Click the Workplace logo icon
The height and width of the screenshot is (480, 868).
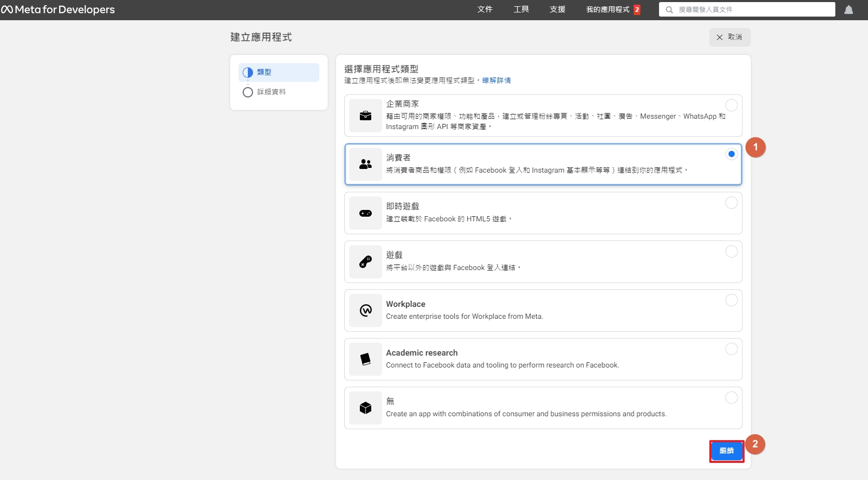coord(366,310)
